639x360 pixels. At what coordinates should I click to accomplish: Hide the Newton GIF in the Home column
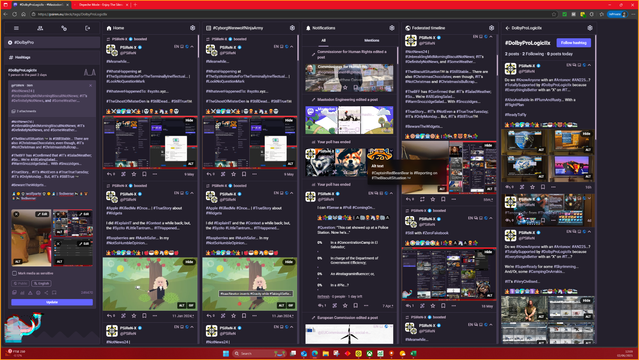coord(189,262)
